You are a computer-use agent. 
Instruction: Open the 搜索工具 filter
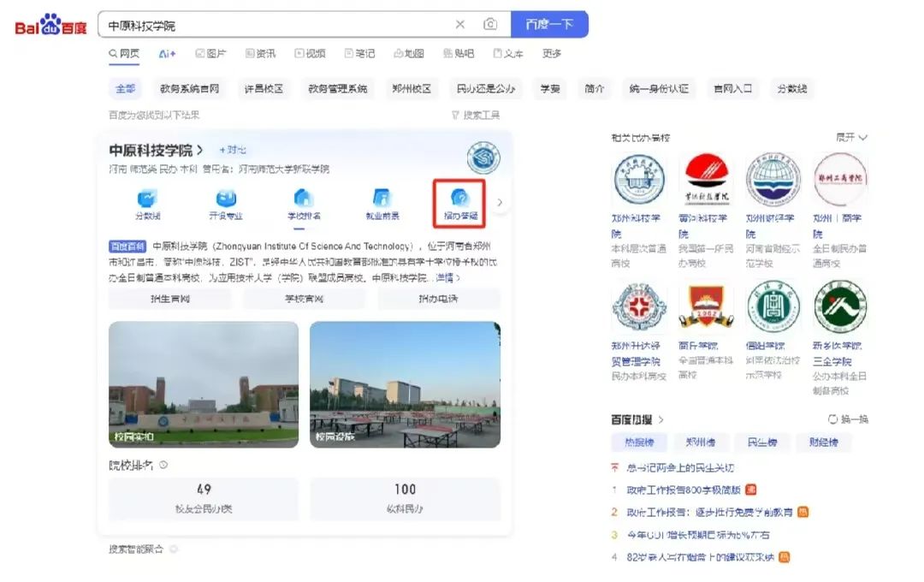476,115
